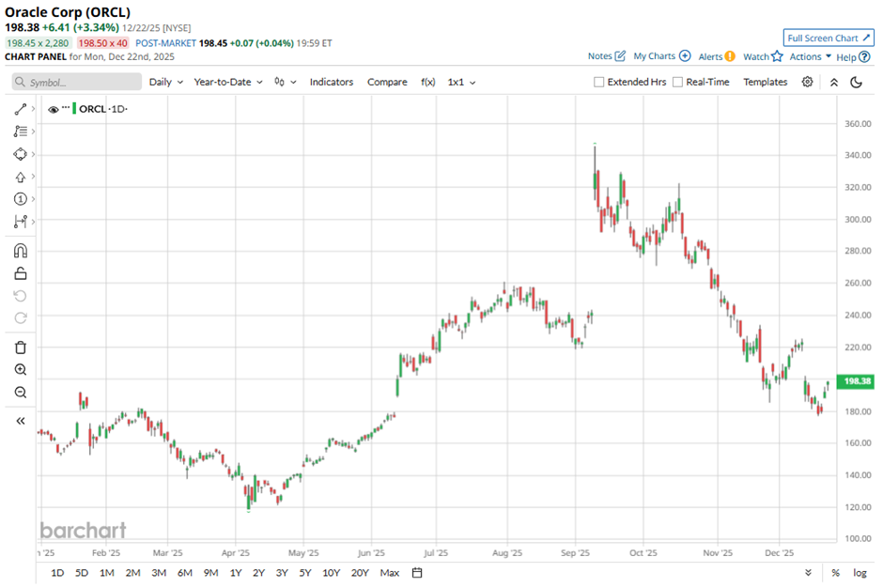
Task: Open chart settings gear
Action: [x=807, y=82]
